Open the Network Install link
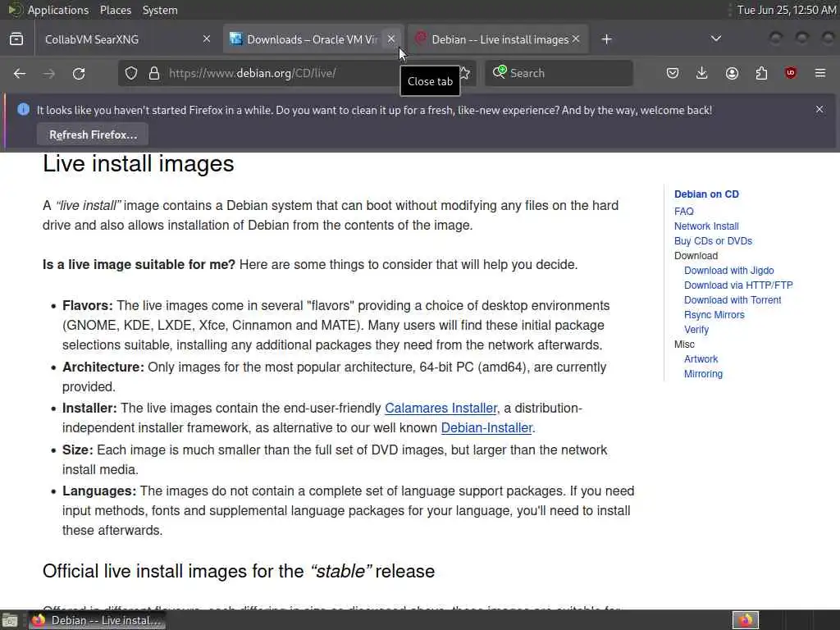The width and height of the screenshot is (840, 630). [x=706, y=226]
